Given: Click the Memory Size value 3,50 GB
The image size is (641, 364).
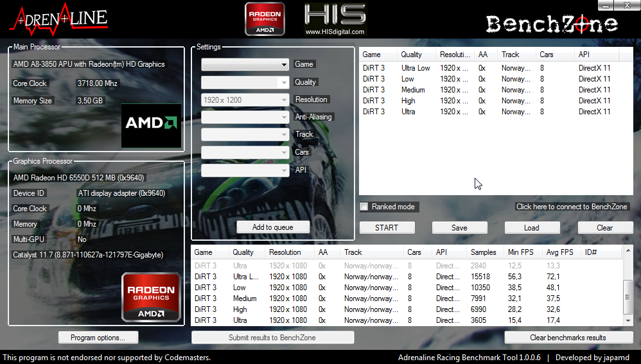Looking at the screenshot, I should pos(90,101).
